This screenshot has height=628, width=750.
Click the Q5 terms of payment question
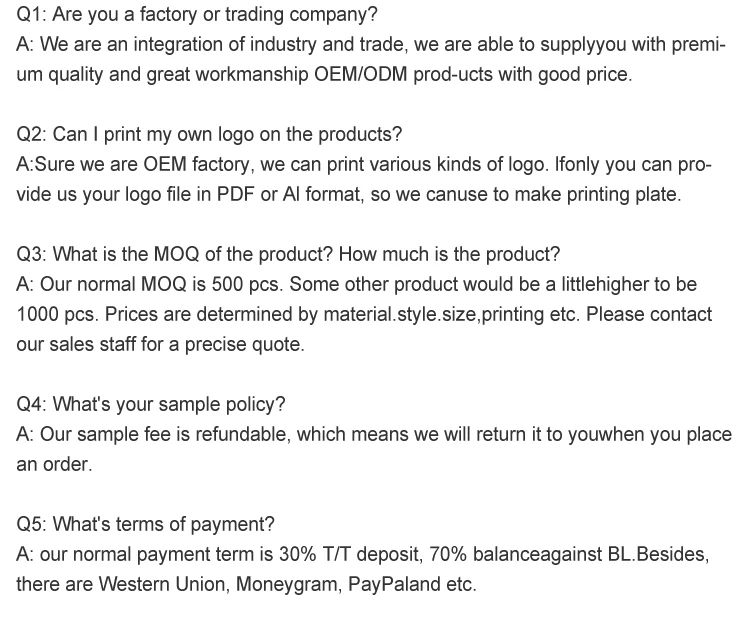[146, 524]
